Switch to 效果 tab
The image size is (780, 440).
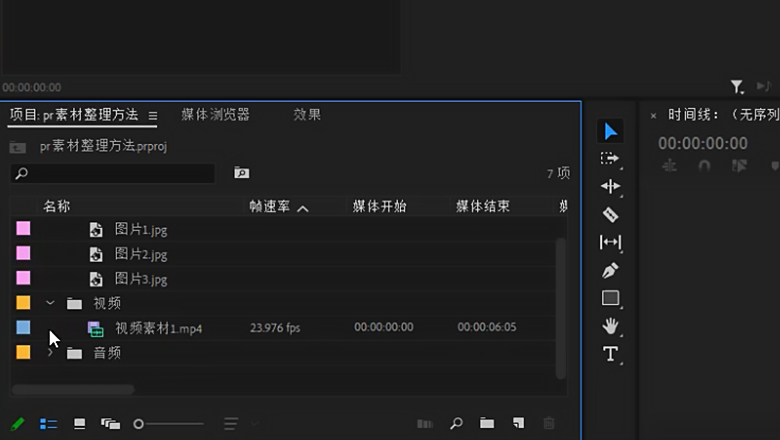coord(307,115)
